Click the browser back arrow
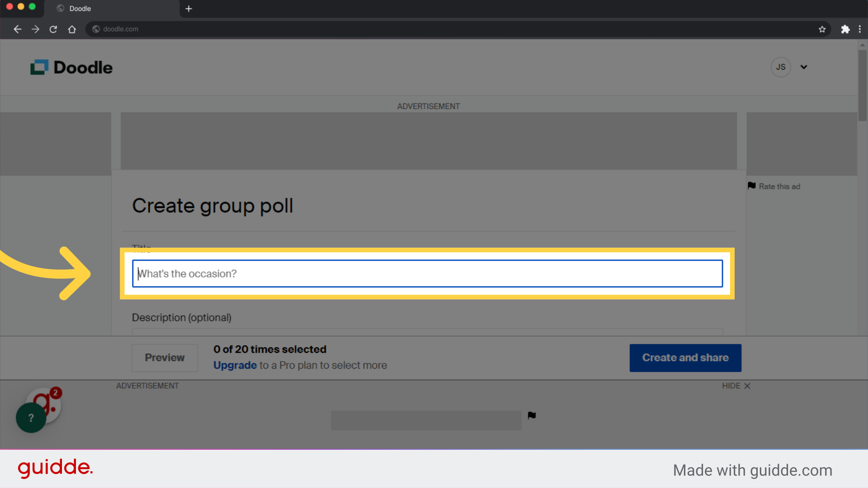This screenshot has height=488, width=868. coord(17,29)
